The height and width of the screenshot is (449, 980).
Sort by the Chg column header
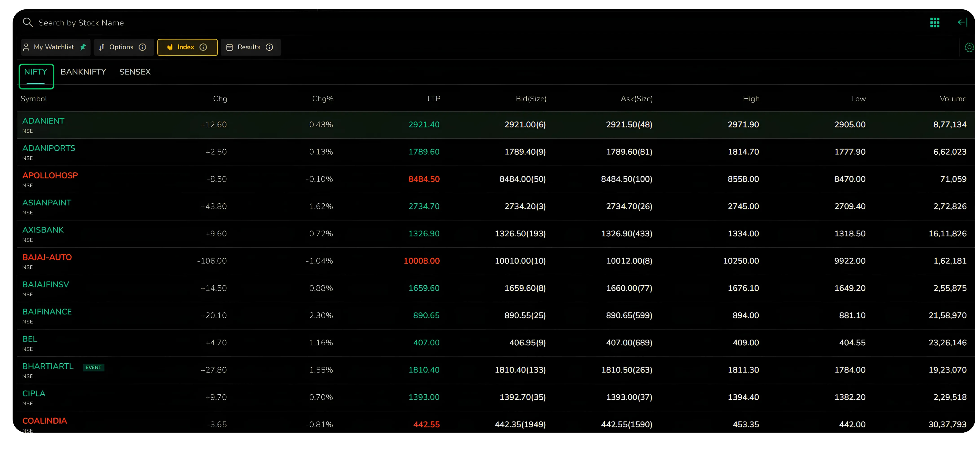point(220,99)
